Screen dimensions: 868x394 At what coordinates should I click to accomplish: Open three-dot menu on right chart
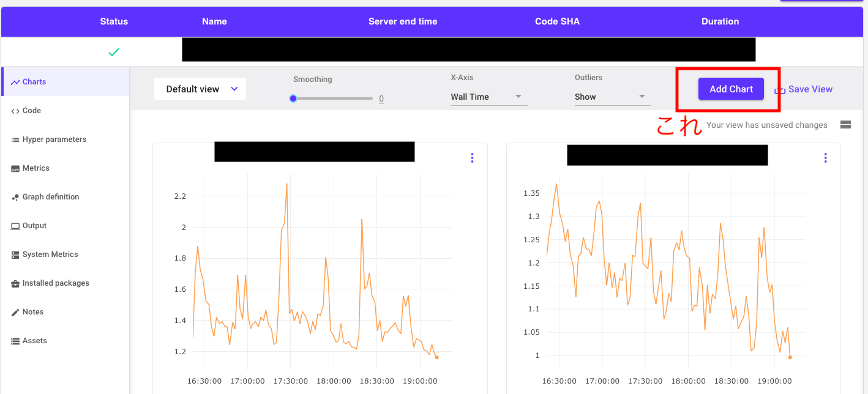pyautogui.click(x=825, y=158)
